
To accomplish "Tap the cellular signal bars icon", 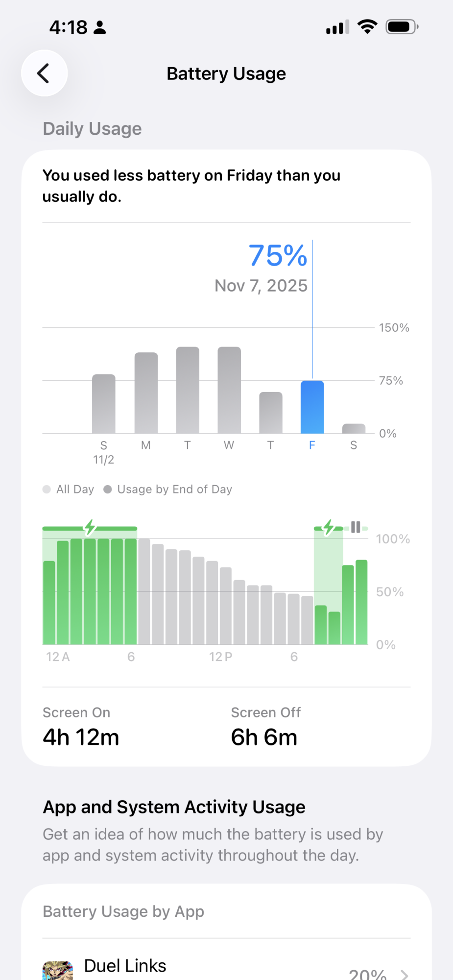I will [338, 27].
